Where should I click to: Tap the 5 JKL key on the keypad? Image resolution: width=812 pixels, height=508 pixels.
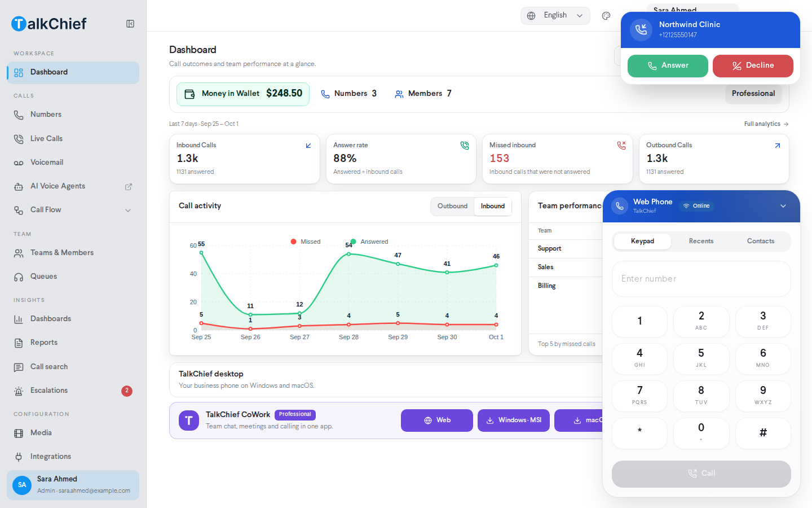point(701,359)
